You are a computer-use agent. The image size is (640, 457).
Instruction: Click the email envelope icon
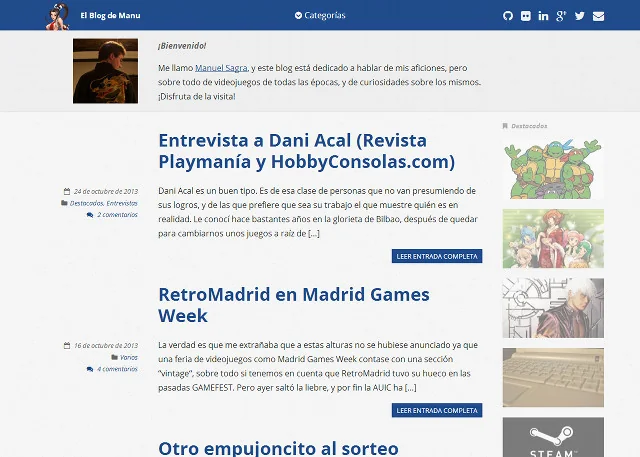598,16
